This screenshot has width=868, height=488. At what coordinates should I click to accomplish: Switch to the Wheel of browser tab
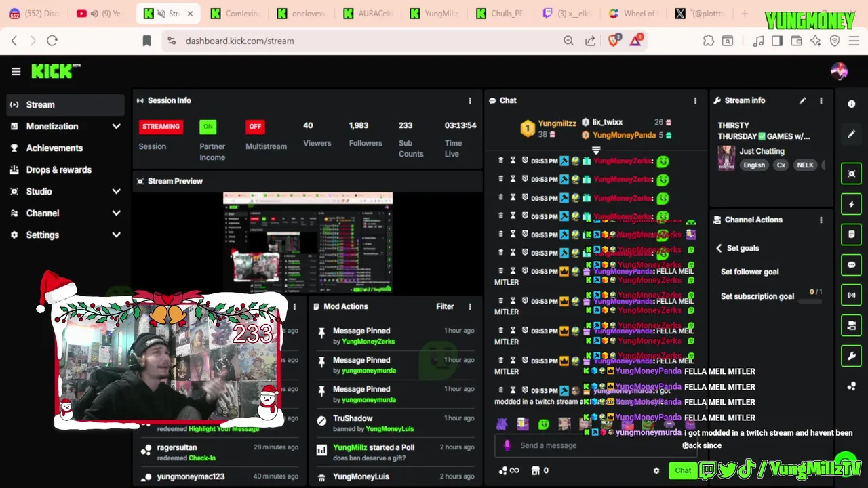pyautogui.click(x=633, y=14)
